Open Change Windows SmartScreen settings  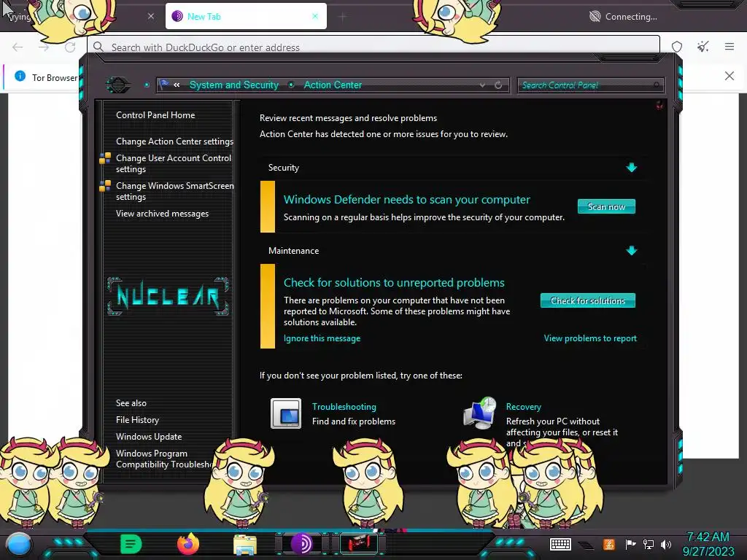174,191
